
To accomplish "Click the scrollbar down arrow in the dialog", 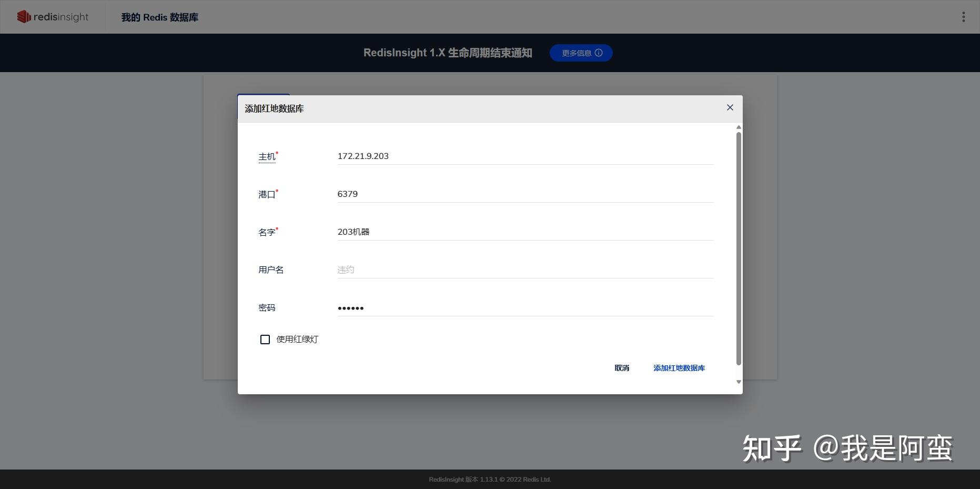I will (738, 381).
